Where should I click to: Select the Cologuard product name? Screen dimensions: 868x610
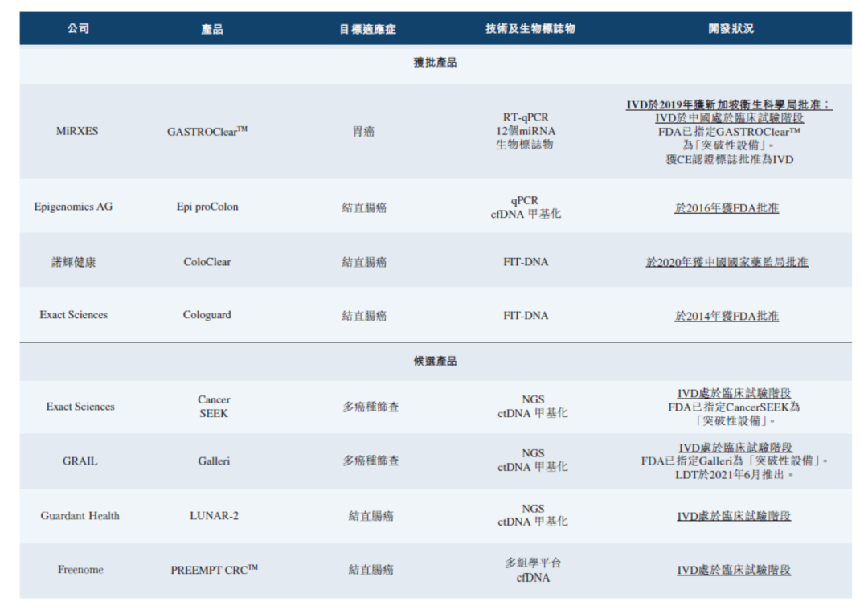[207, 315]
